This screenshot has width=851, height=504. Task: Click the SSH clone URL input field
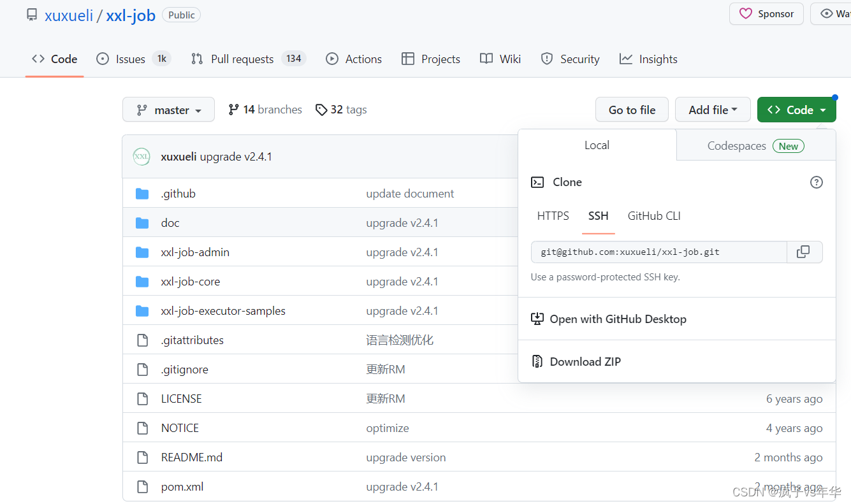(x=659, y=252)
